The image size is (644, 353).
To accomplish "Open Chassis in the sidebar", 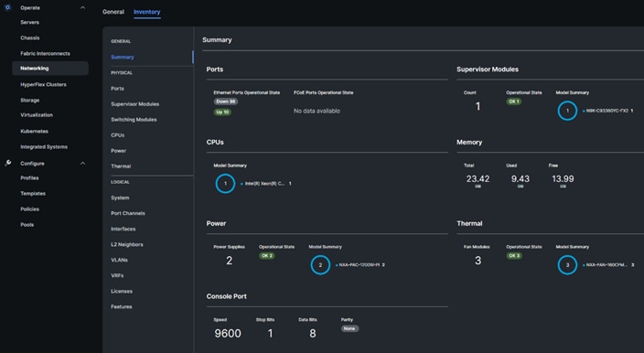I will click(30, 37).
